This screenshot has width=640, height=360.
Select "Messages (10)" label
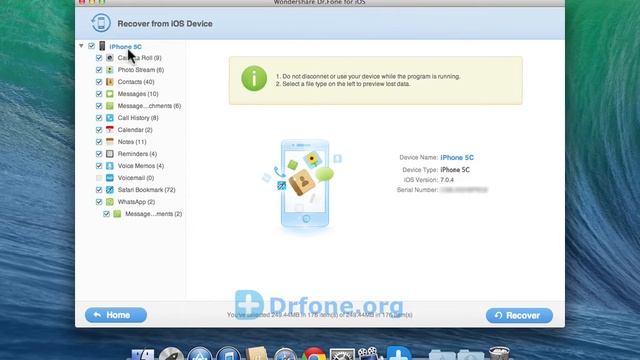pyautogui.click(x=138, y=94)
